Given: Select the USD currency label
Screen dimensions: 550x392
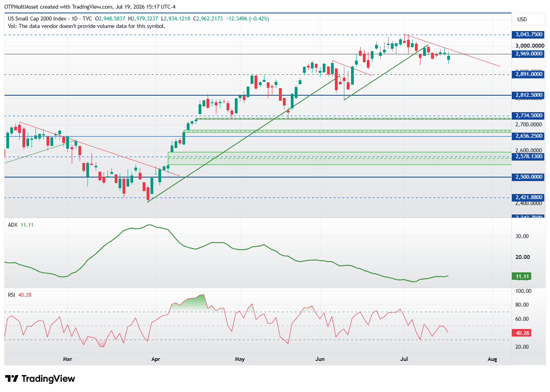Looking at the screenshot, I should tap(522, 19).
